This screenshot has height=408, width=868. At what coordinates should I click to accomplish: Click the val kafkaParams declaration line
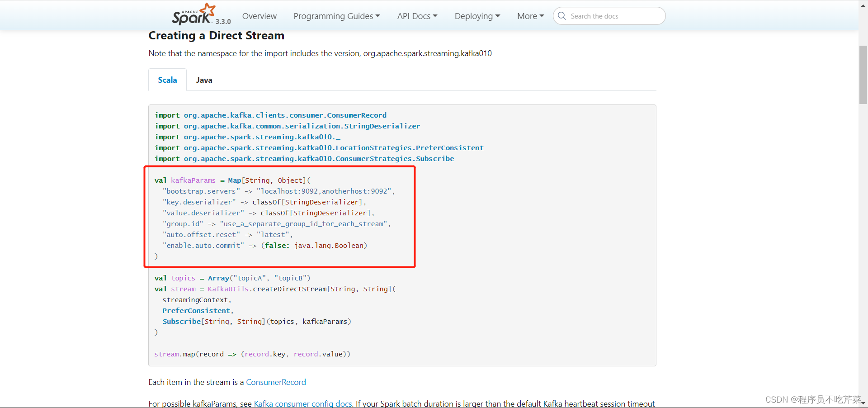pos(233,180)
